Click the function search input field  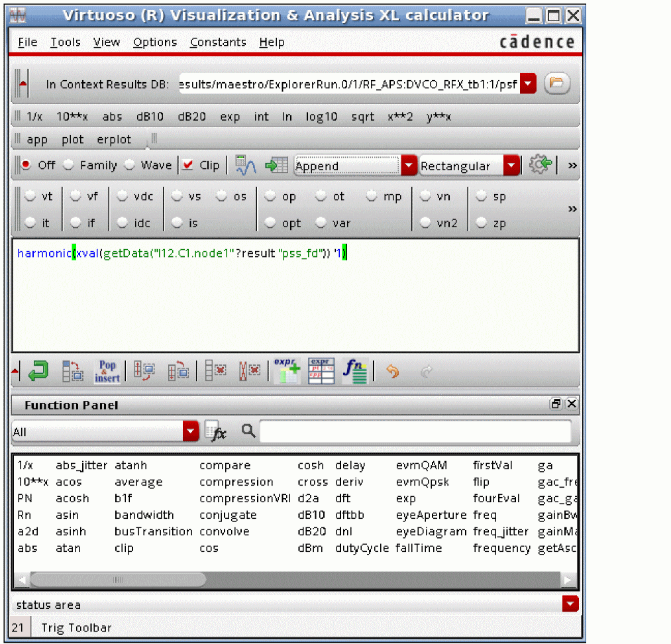tap(415, 432)
